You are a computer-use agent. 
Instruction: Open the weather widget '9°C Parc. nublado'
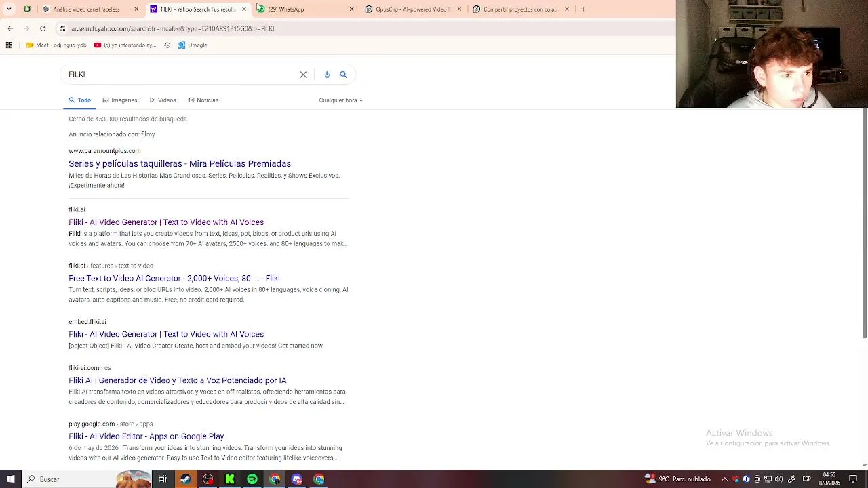click(677, 479)
